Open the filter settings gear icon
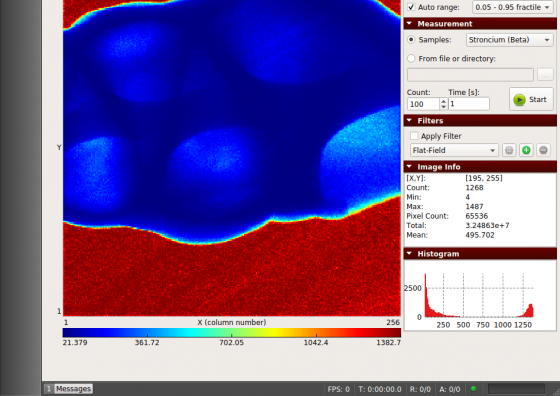The image size is (560, 396). pyautogui.click(x=509, y=150)
